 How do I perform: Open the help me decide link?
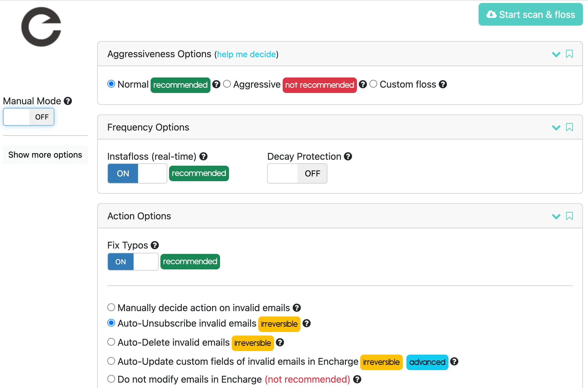[x=246, y=54]
